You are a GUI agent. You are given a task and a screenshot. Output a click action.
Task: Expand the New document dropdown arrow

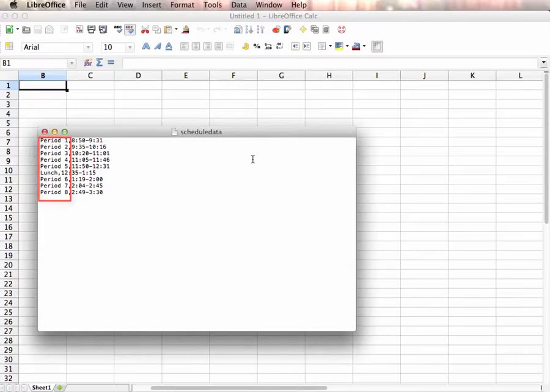[18, 29]
